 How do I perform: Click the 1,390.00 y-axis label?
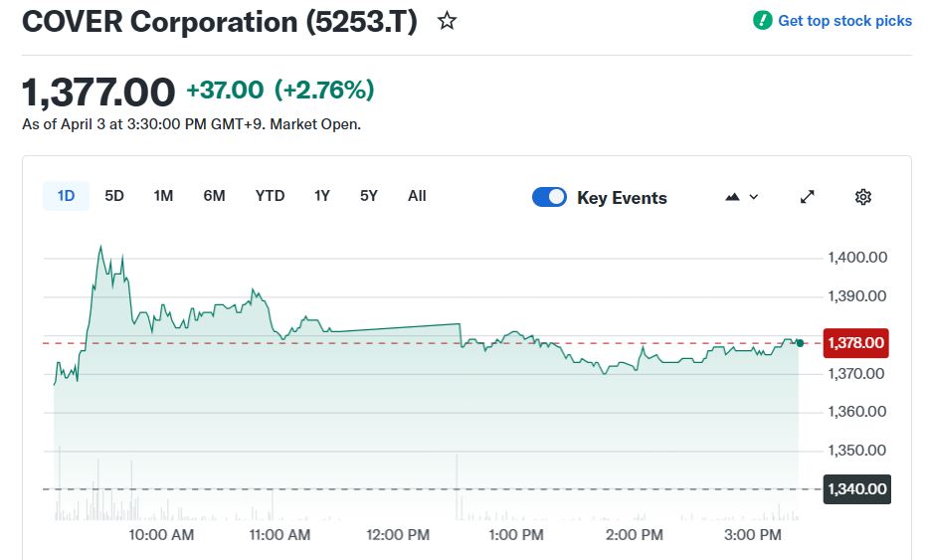(x=857, y=296)
